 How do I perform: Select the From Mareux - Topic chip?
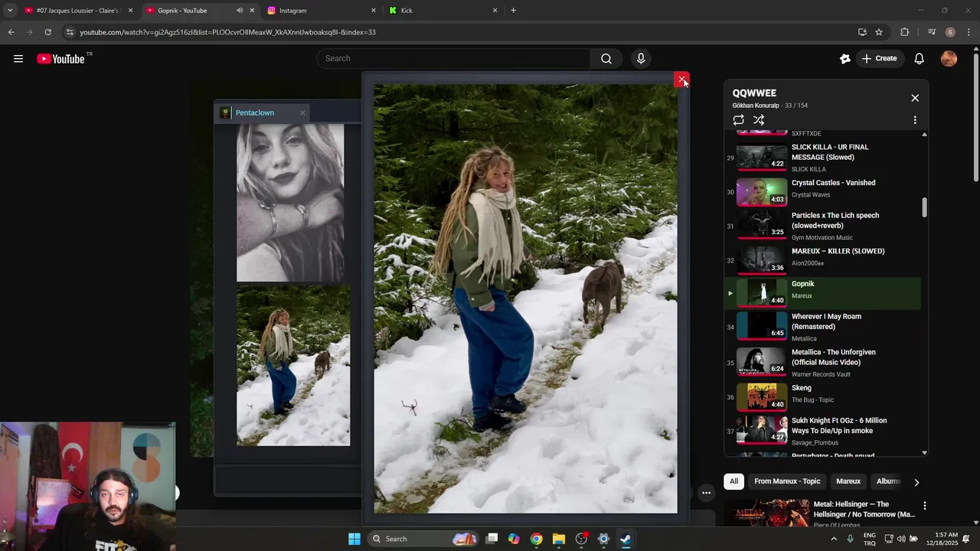(x=787, y=481)
